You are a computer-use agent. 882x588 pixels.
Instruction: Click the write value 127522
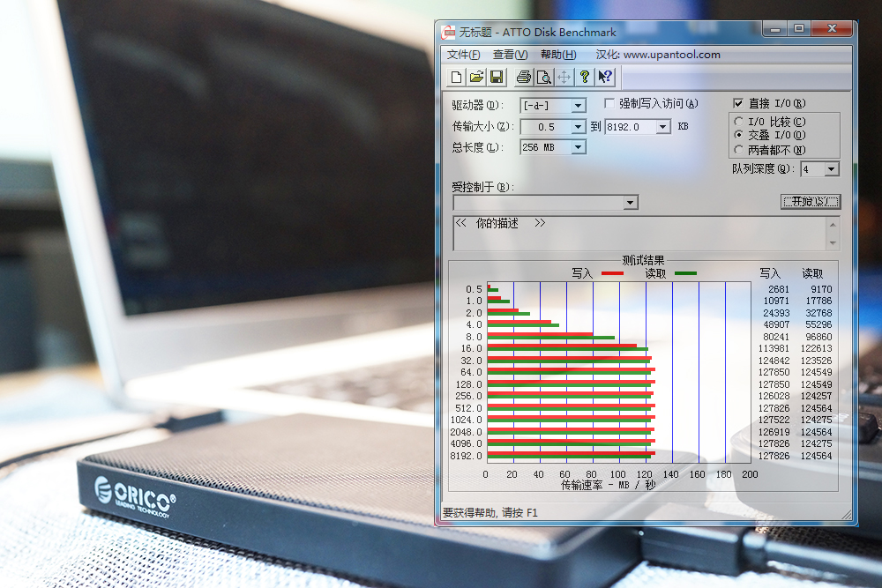[774, 420]
